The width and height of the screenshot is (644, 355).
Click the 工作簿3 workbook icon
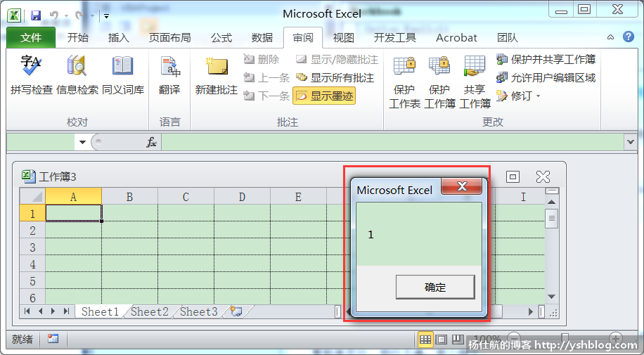point(28,176)
